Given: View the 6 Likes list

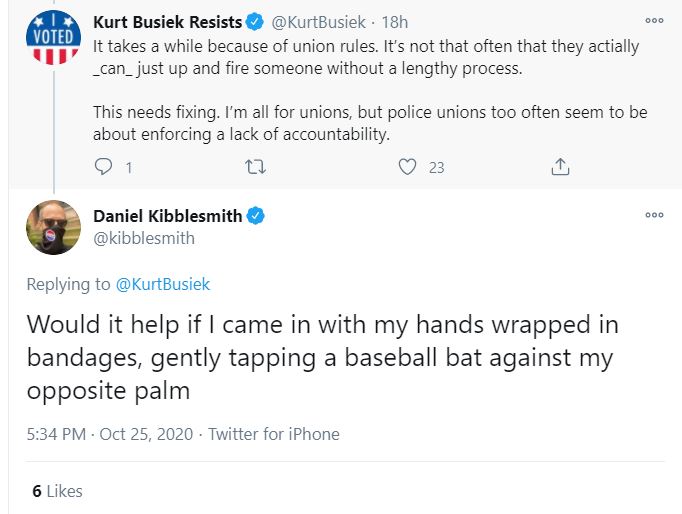Looking at the screenshot, I should tap(57, 491).
